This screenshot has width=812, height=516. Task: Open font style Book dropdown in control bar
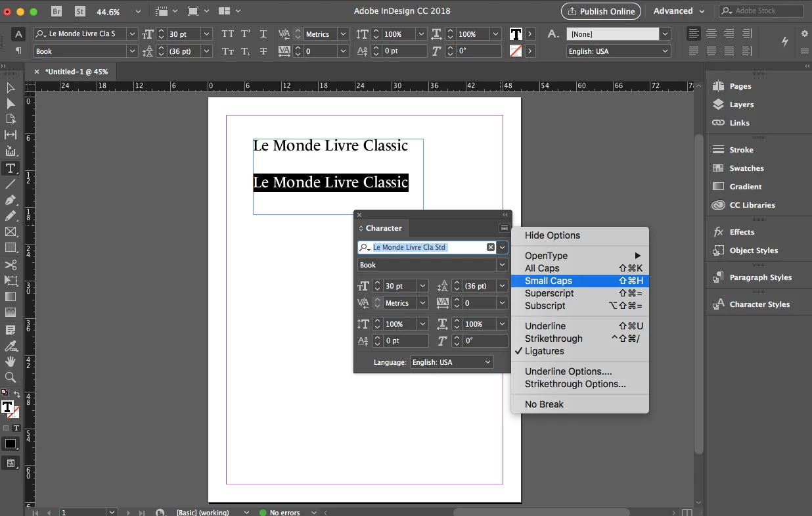[132, 51]
